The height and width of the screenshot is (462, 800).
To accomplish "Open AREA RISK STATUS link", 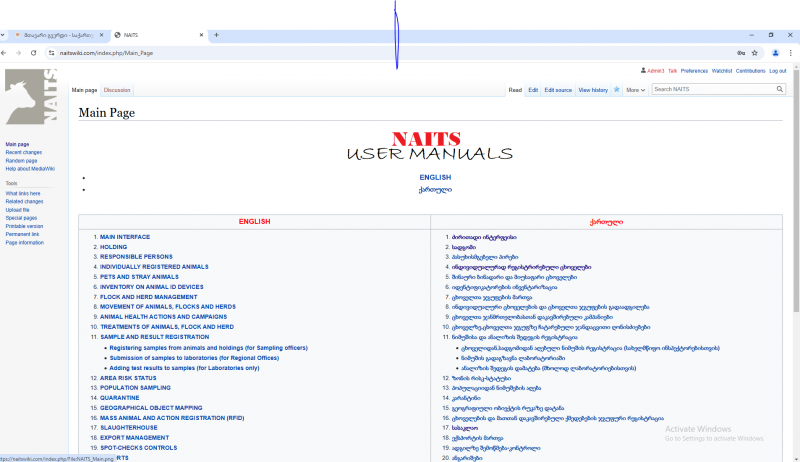I will pyautogui.click(x=128, y=378).
